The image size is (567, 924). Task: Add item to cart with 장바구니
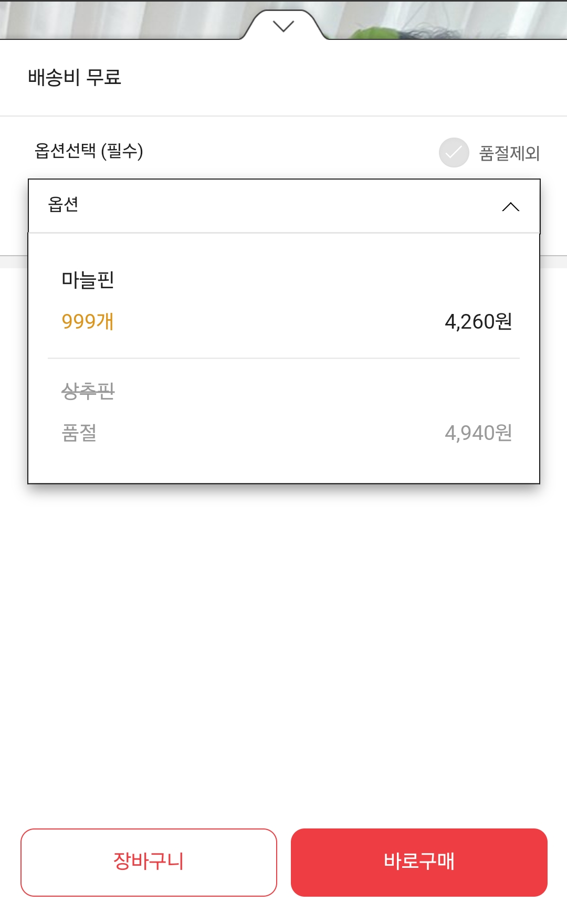(149, 862)
